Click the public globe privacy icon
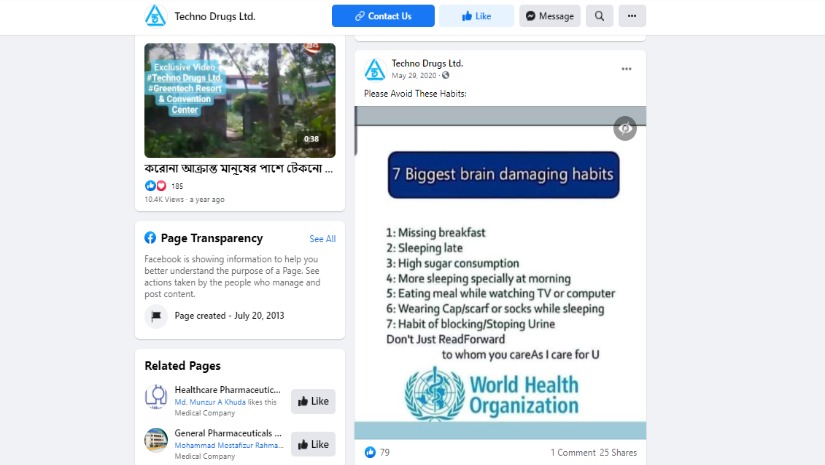825x465 pixels. (x=446, y=75)
